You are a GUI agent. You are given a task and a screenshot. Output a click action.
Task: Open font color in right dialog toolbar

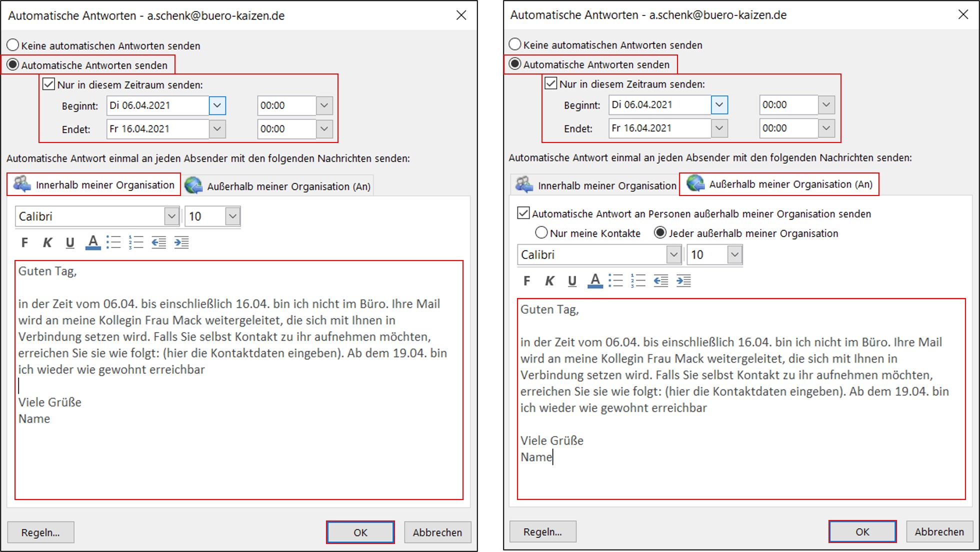tap(595, 280)
